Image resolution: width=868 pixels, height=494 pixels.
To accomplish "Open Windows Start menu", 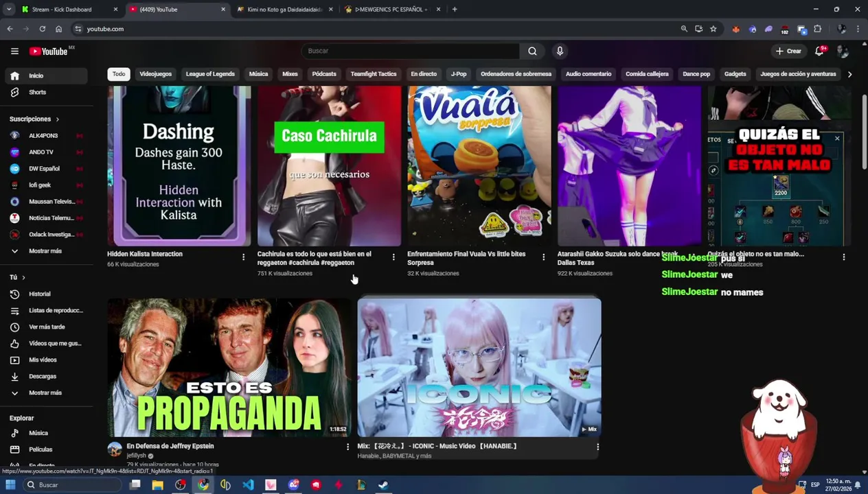I will (10, 485).
